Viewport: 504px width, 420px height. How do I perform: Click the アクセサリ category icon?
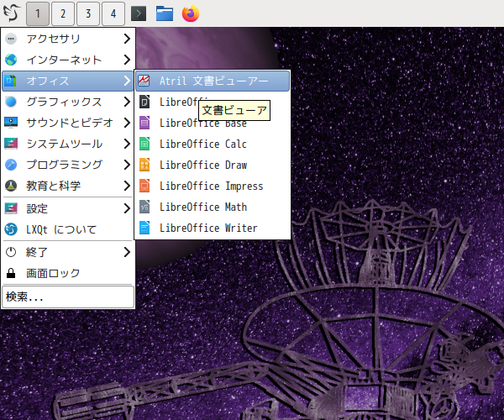point(11,39)
